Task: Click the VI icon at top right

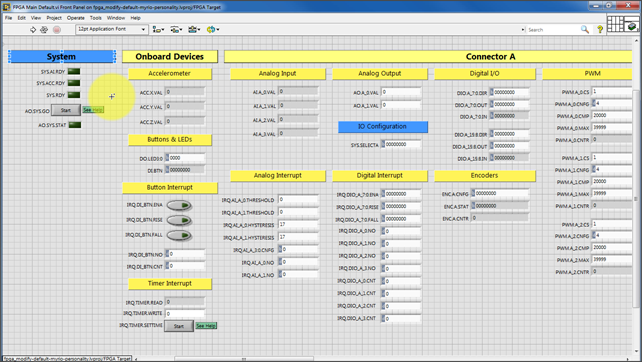Action: [x=632, y=24]
